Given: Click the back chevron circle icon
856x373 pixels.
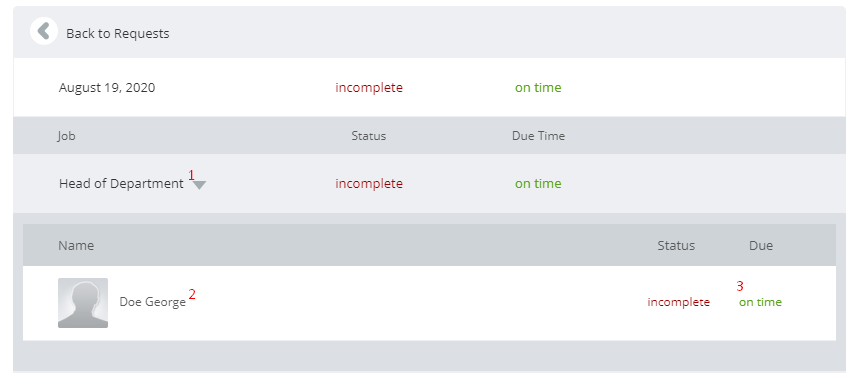Looking at the screenshot, I should [x=44, y=31].
